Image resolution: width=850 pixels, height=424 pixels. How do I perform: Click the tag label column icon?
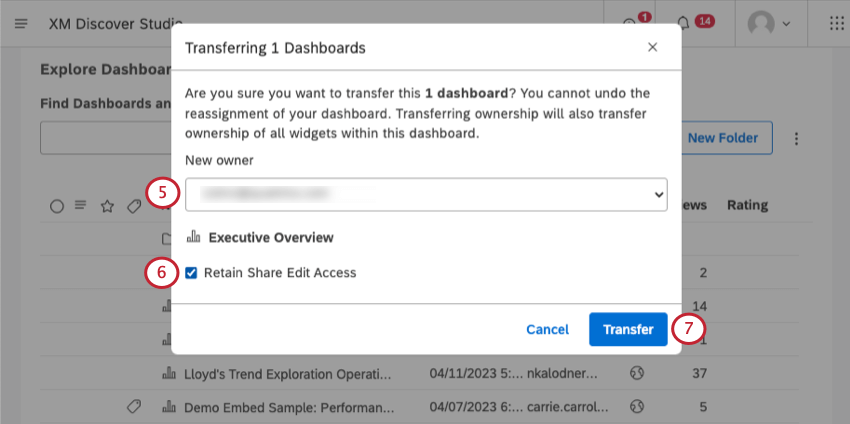(x=133, y=206)
